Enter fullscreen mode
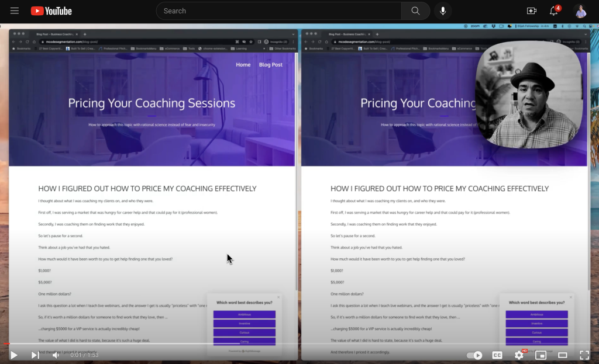The image size is (599, 364). pyautogui.click(x=584, y=355)
